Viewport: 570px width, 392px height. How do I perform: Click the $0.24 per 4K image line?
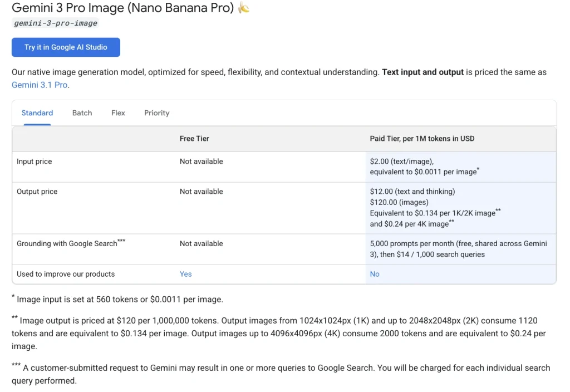412,224
